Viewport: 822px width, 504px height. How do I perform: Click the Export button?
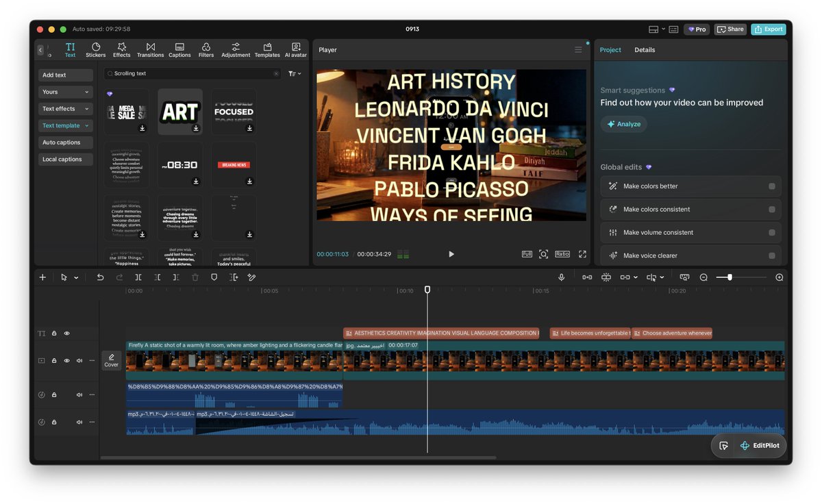[x=768, y=29]
